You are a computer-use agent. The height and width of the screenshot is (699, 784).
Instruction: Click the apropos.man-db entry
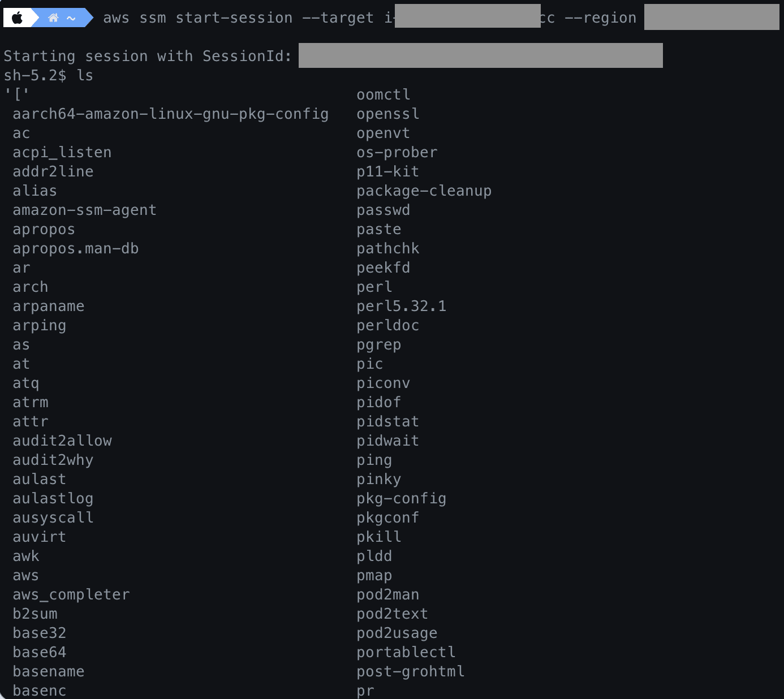pos(75,248)
